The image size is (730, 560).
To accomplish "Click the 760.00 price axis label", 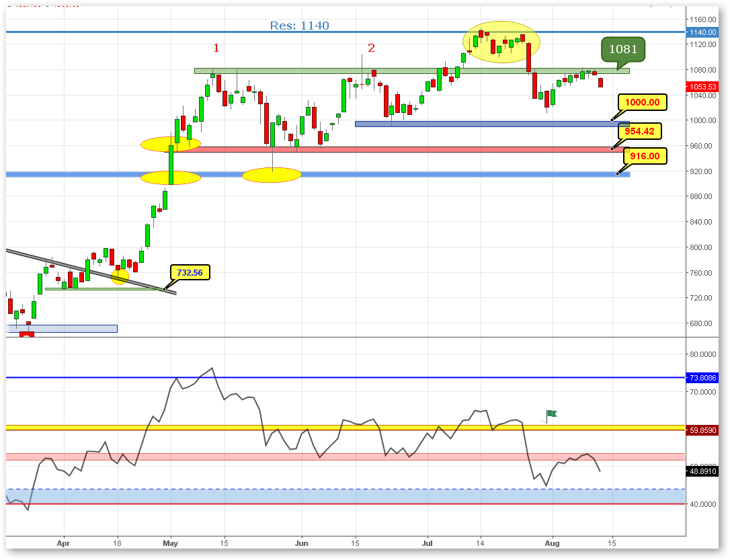I will coord(701,273).
